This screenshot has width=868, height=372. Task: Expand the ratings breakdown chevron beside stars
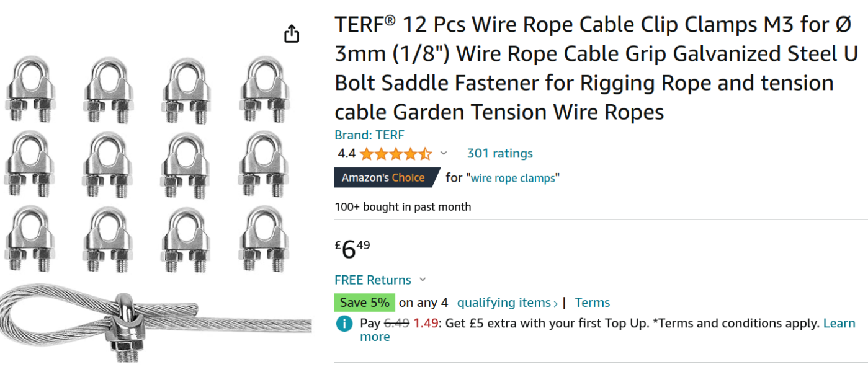[x=444, y=153]
